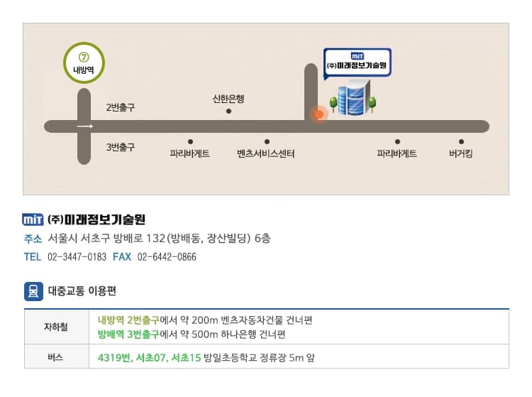
Task: Click the white direction arrow on the road
Action: [x=84, y=126]
